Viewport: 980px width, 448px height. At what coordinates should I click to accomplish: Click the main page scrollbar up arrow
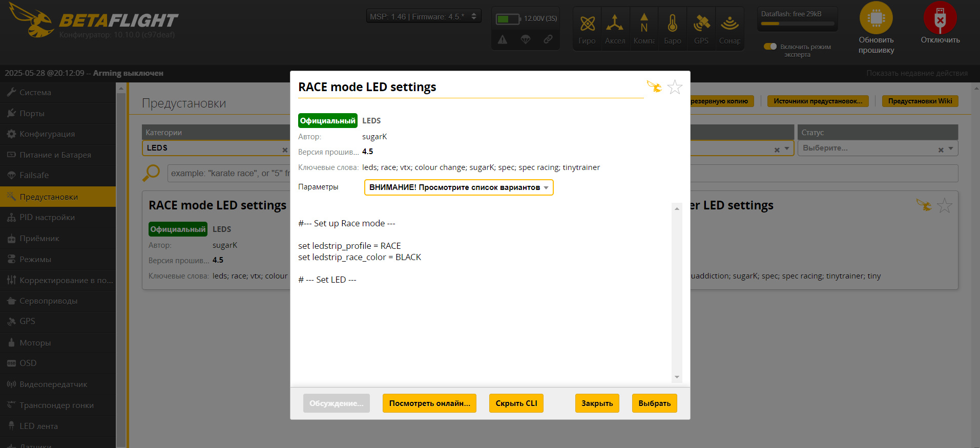pos(976,89)
